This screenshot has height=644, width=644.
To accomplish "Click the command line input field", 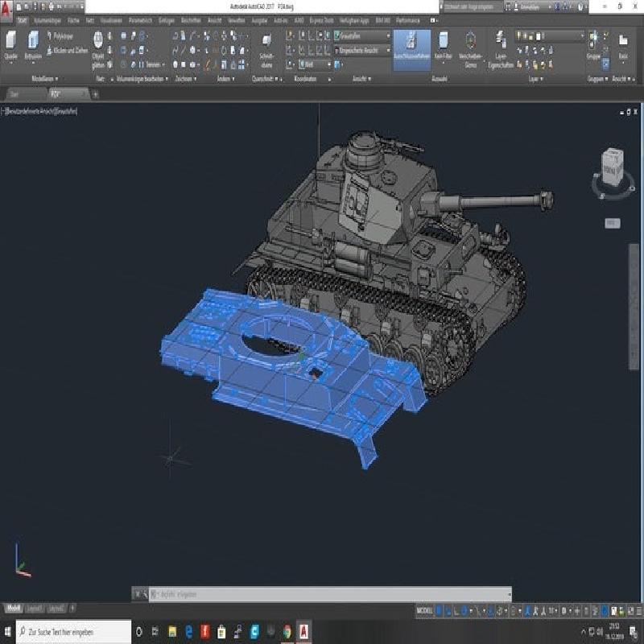I will pyautogui.click(x=322, y=594).
